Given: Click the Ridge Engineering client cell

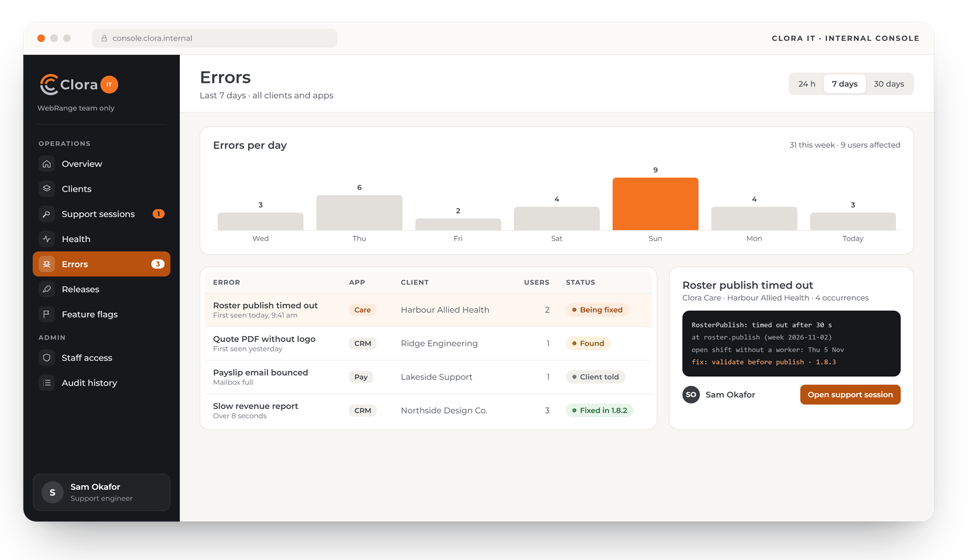Looking at the screenshot, I should pyautogui.click(x=439, y=344).
